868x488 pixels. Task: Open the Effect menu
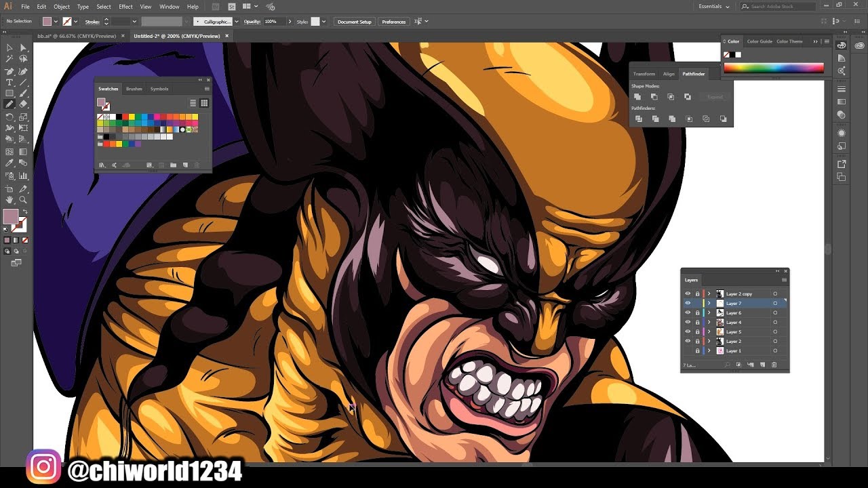point(125,6)
